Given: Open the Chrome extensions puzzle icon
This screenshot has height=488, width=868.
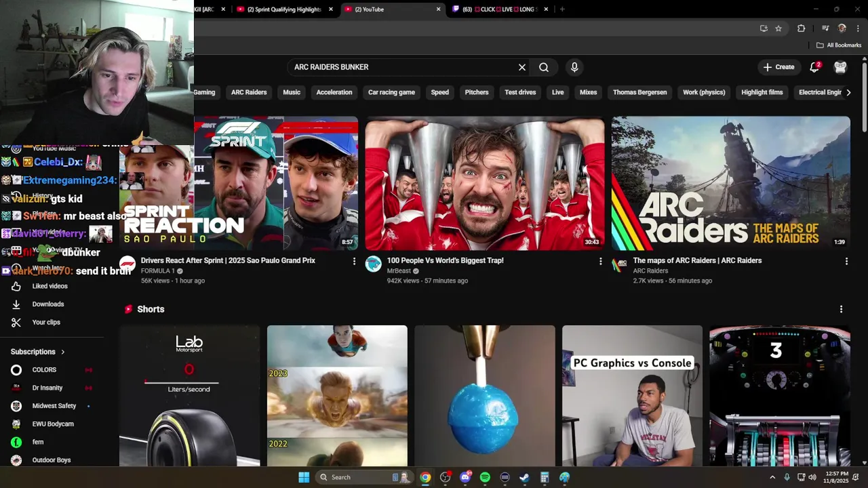Looking at the screenshot, I should pos(802,28).
